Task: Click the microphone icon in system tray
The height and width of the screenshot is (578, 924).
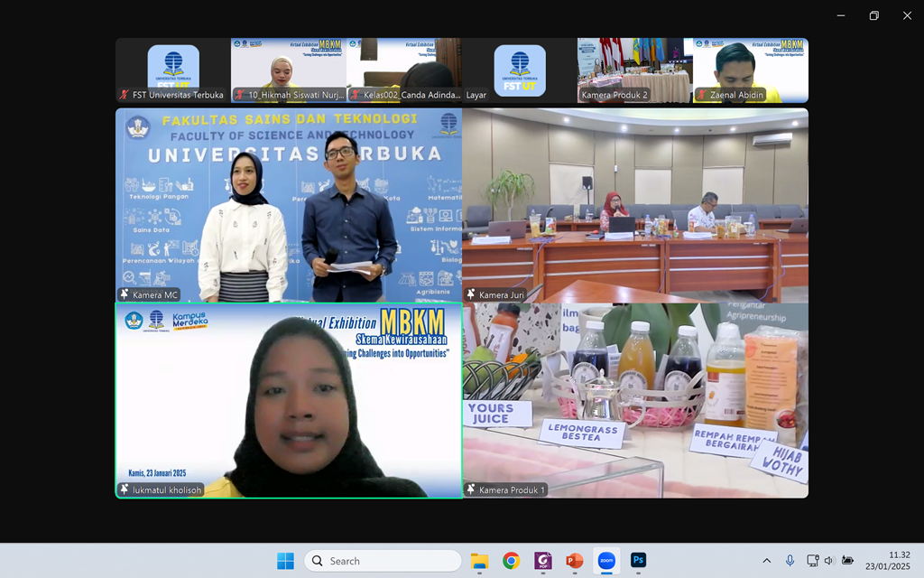Action: tap(790, 561)
